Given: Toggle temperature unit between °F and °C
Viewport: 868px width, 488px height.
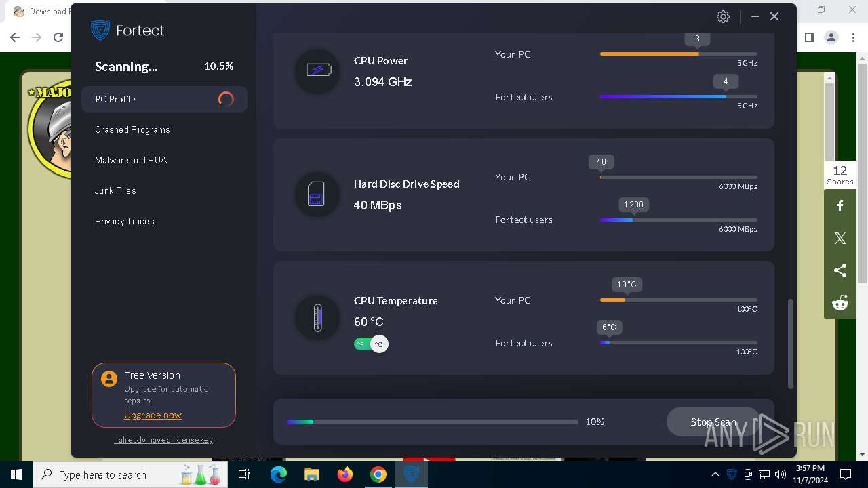Looking at the screenshot, I should tap(371, 344).
